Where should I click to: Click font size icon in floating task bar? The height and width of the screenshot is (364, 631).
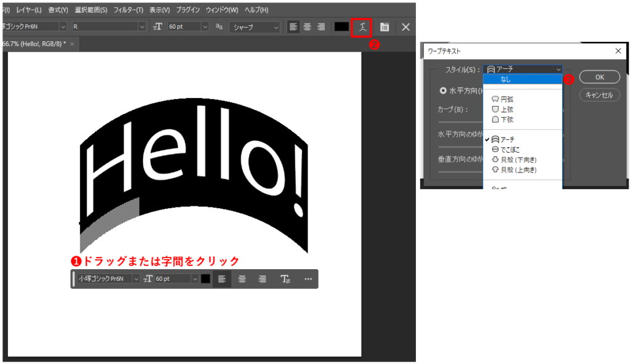point(148,279)
